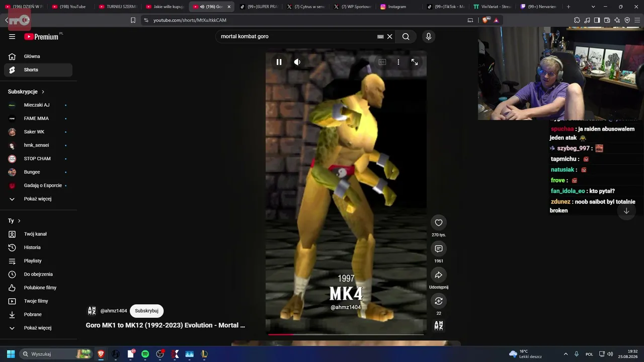Open the ahmz1404 channel avatar
The height and width of the screenshot is (362, 644).
pos(92,311)
